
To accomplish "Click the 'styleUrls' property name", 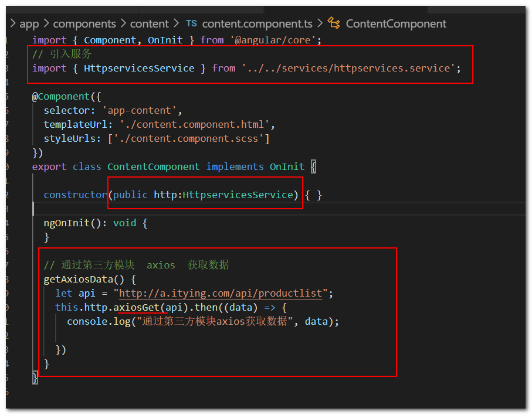I will click(x=70, y=139).
